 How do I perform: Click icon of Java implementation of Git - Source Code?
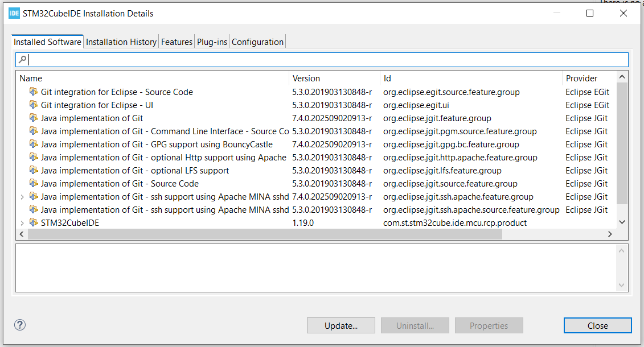tap(34, 184)
